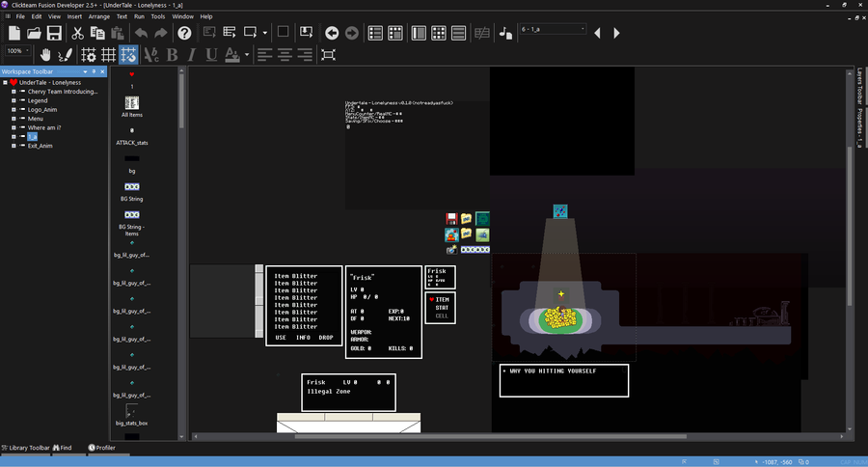Go back with the left arrow circle
The image size is (868, 467).
332,33
